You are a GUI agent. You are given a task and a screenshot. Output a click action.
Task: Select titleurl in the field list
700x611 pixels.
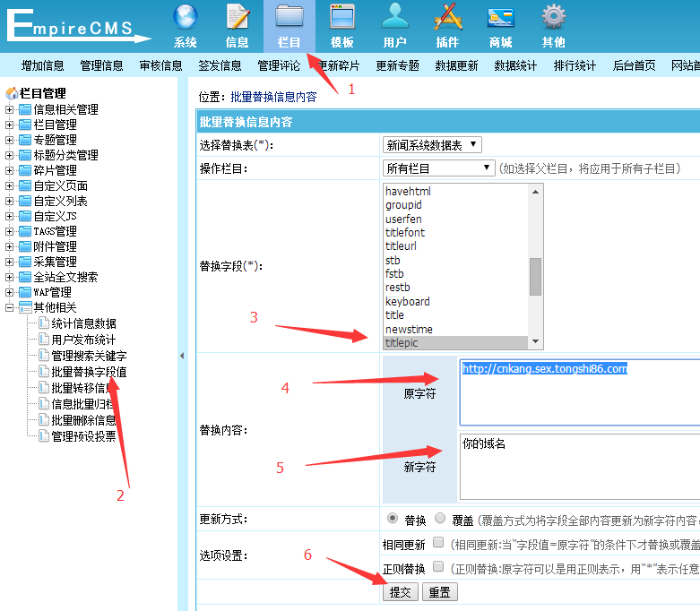click(x=456, y=245)
